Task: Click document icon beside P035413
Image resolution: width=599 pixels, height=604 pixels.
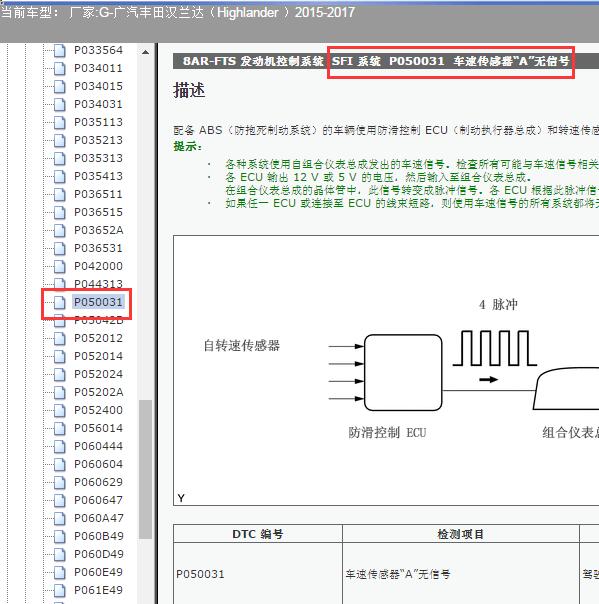Action: [x=60, y=176]
